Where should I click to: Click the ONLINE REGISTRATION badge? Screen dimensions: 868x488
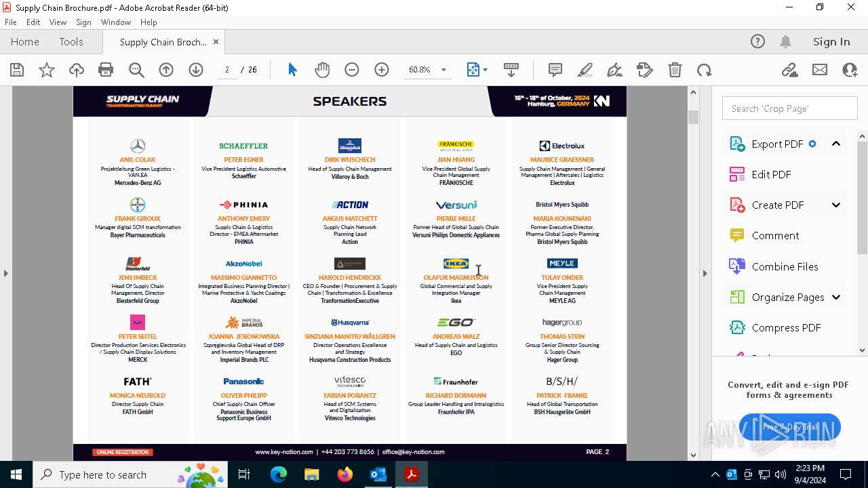tap(123, 452)
